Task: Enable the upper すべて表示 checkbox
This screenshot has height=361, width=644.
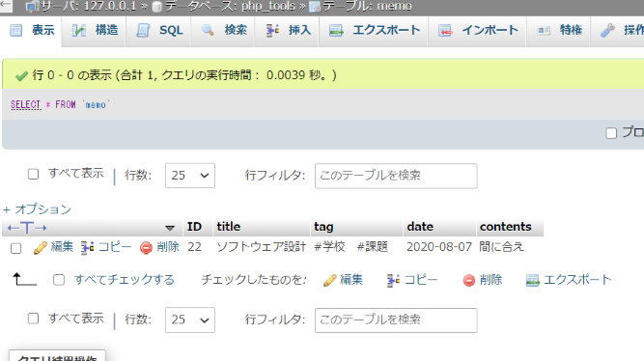Action: 33,174
